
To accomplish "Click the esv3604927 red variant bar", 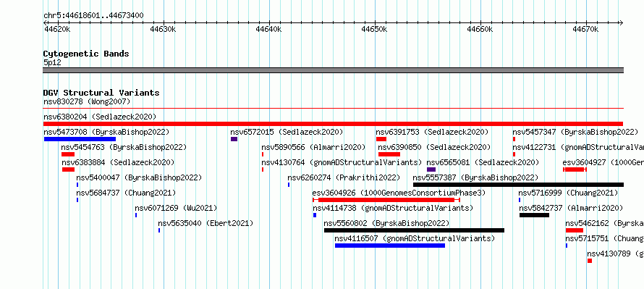I will [575, 169].
